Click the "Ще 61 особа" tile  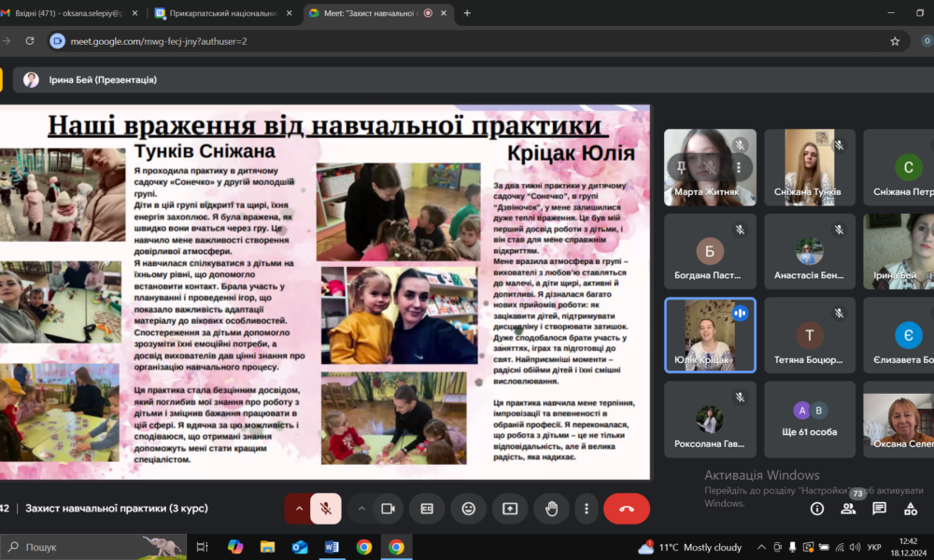[x=809, y=419]
